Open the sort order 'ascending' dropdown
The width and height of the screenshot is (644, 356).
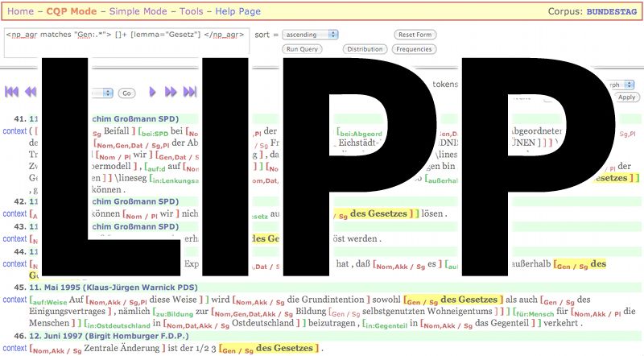tap(311, 35)
